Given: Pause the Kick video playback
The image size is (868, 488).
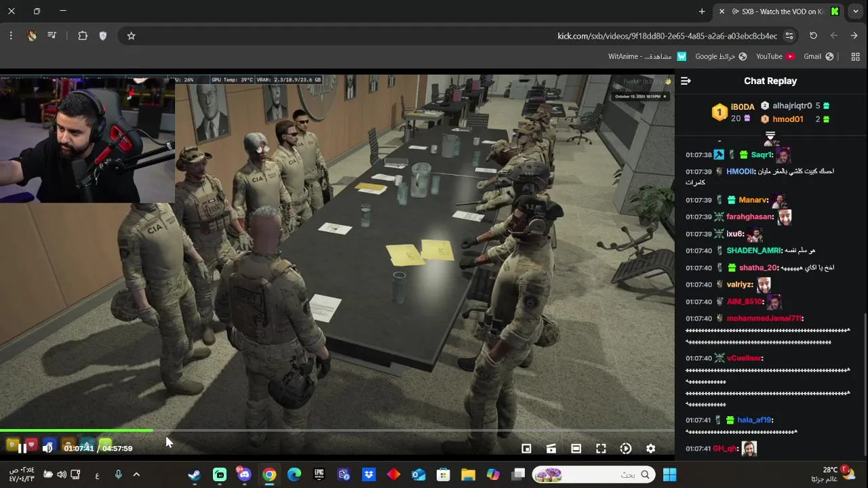Looking at the screenshot, I should pos(22,448).
